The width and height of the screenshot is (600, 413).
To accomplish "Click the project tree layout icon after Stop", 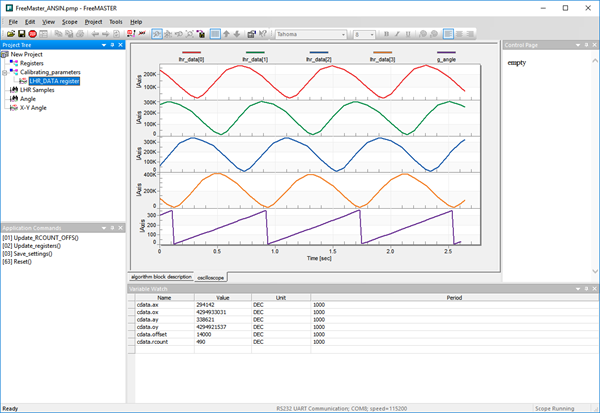I will point(43,34).
